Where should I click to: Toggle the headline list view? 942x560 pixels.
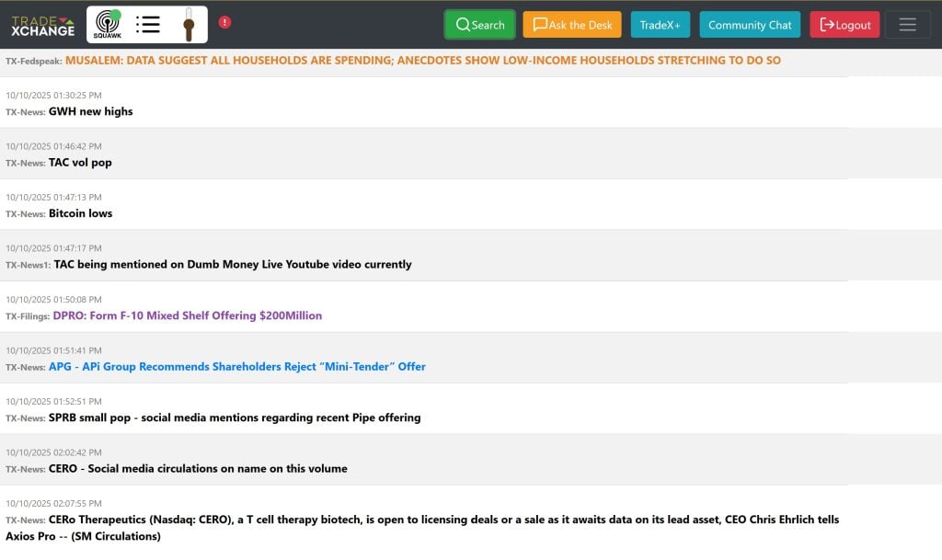tap(147, 24)
